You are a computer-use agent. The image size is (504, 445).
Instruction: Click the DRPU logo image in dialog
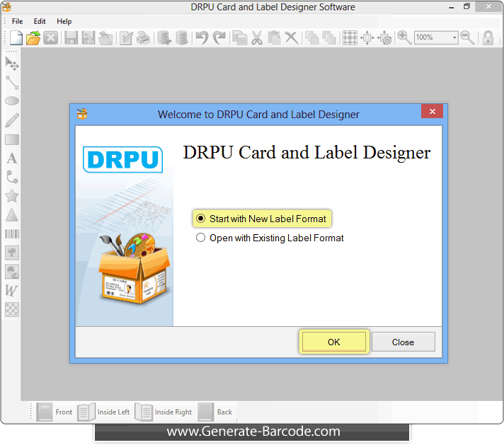[122, 159]
